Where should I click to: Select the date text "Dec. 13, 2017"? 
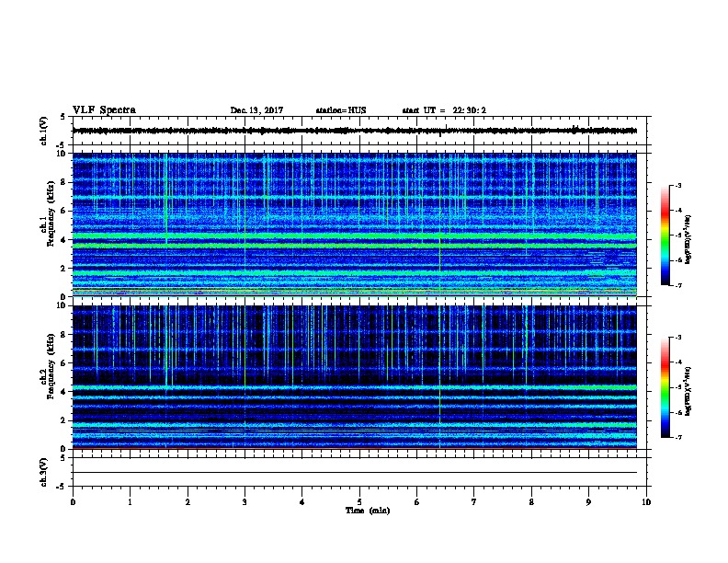point(256,110)
